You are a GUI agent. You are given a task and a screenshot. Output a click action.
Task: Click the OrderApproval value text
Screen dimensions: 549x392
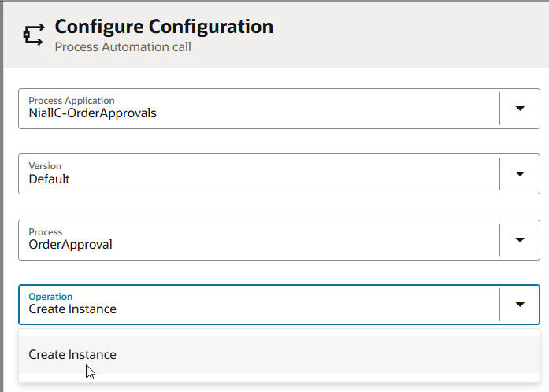(x=70, y=244)
